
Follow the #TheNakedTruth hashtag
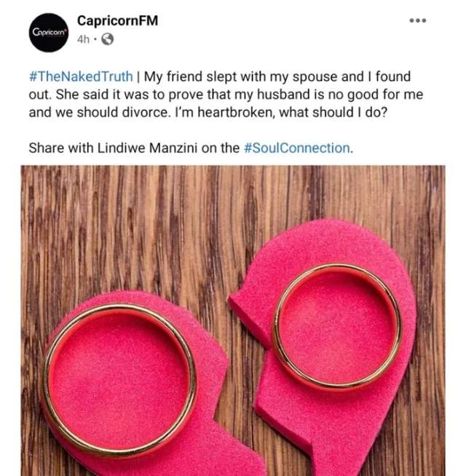(x=81, y=76)
